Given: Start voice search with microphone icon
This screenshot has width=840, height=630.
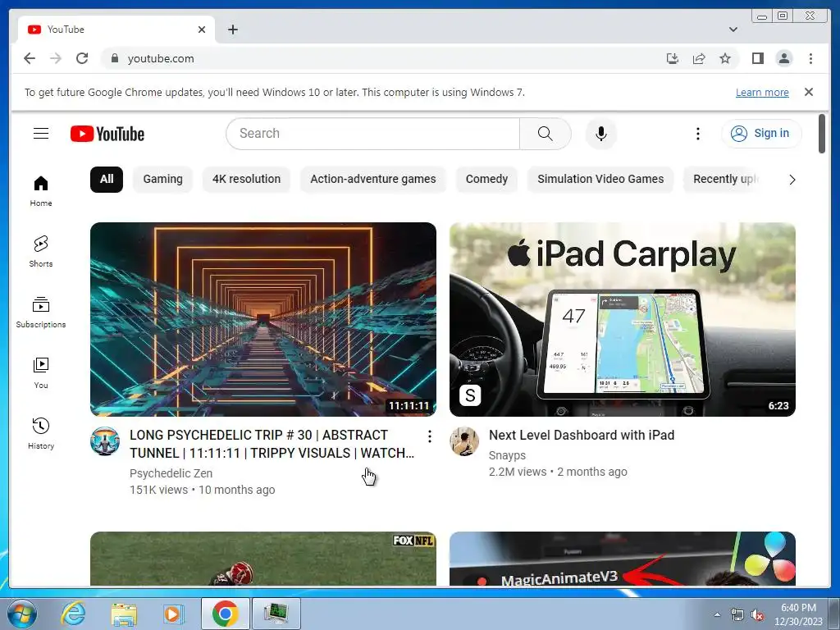Looking at the screenshot, I should (x=601, y=134).
